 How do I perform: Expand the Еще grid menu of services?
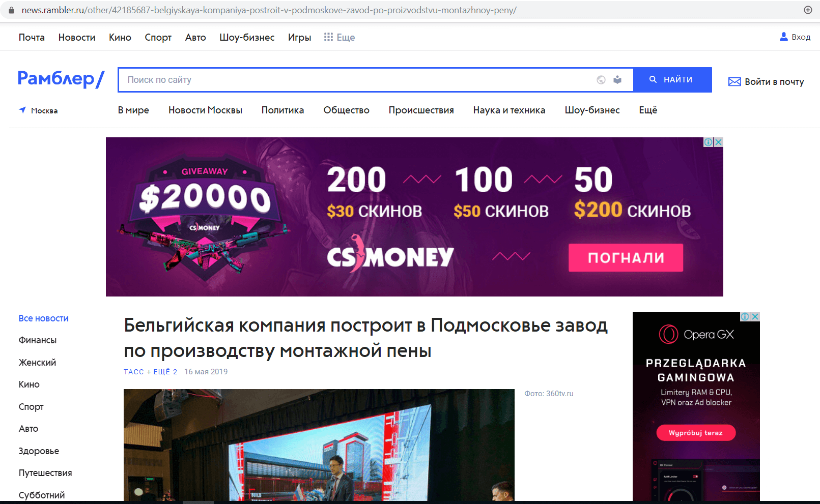tap(340, 37)
